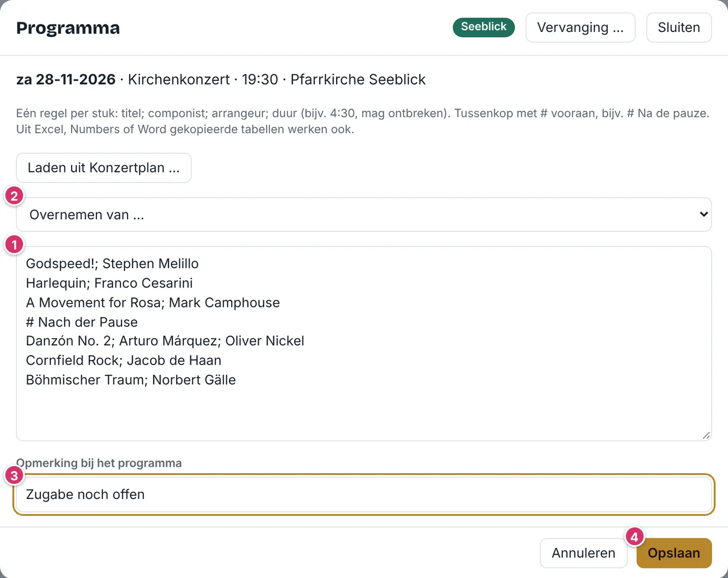Click the help text starting 'Eén regel per stuk'
This screenshot has height=578, width=728.
click(x=363, y=121)
